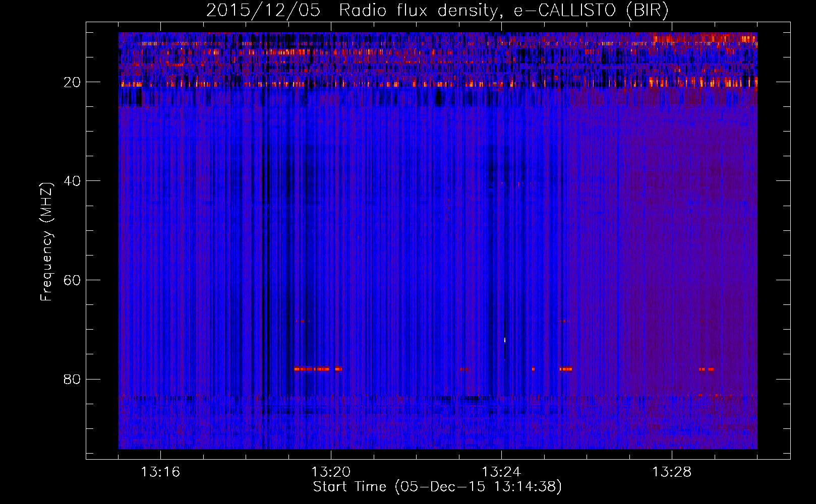
Task: Click the 13:24 time tick label
Action: click(501, 472)
